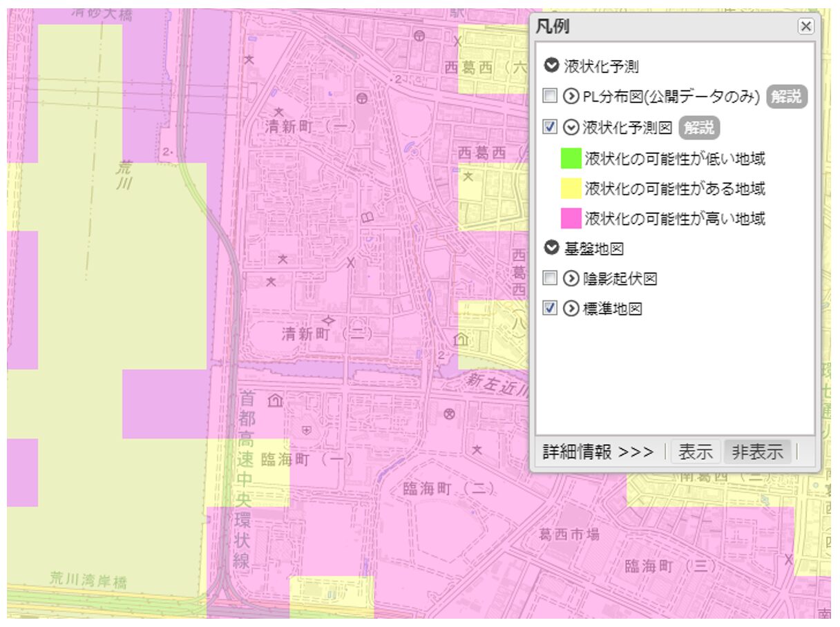The image size is (840, 627).
Task: Disable the 標準地図 base map layer
Action: (x=551, y=309)
